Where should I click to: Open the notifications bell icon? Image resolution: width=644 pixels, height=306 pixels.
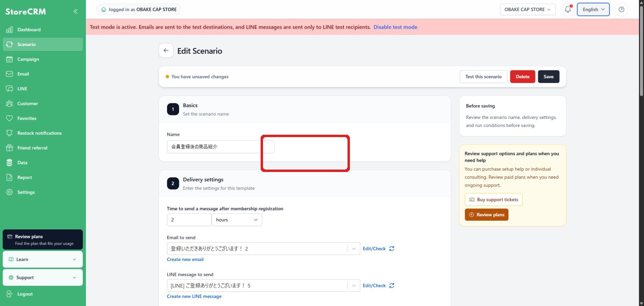[568, 9]
